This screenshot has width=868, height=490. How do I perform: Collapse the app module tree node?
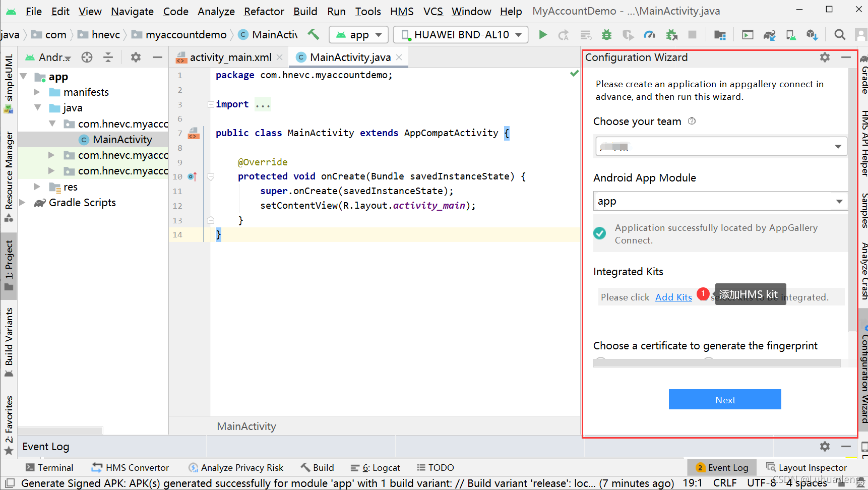pyautogui.click(x=23, y=77)
